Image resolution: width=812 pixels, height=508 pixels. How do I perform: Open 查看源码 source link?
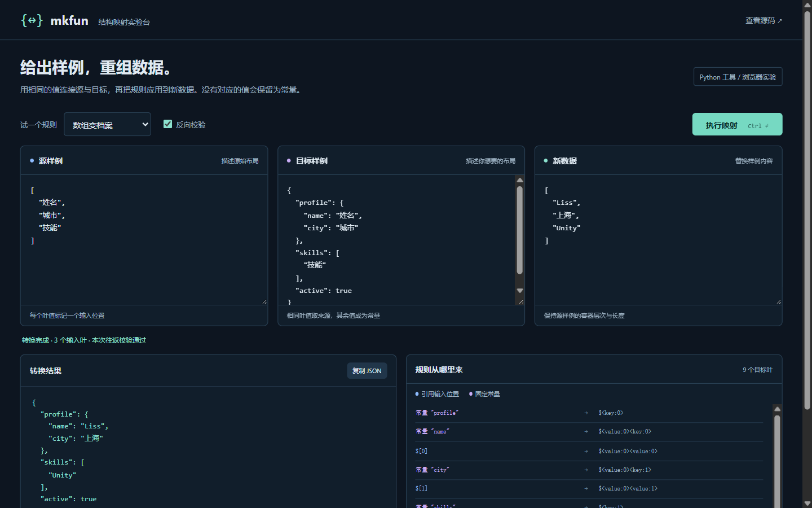click(764, 20)
